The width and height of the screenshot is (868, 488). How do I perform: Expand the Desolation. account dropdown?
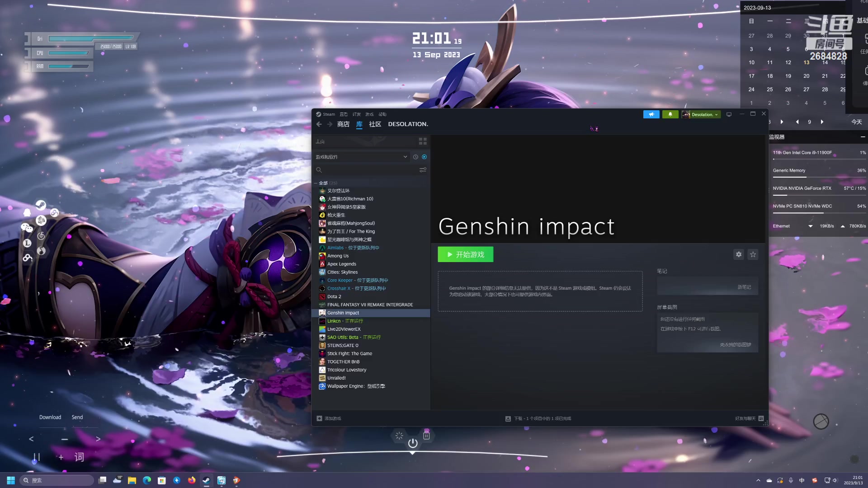(x=701, y=114)
